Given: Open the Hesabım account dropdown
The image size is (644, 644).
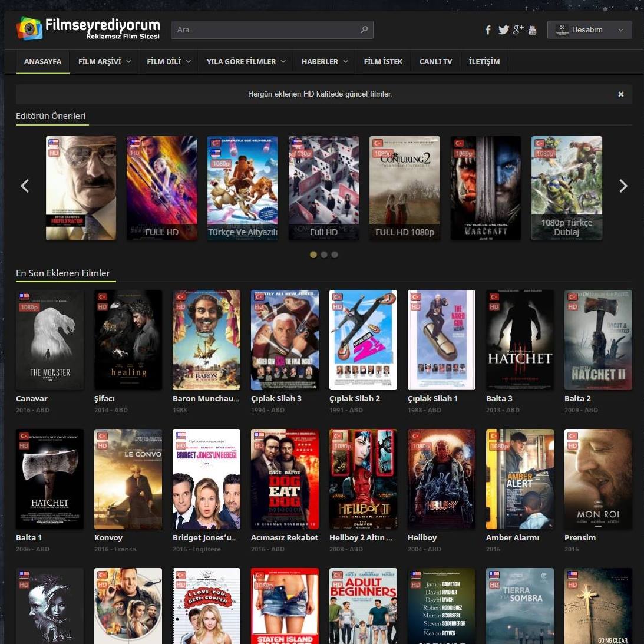Looking at the screenshot, I should 589,29.
